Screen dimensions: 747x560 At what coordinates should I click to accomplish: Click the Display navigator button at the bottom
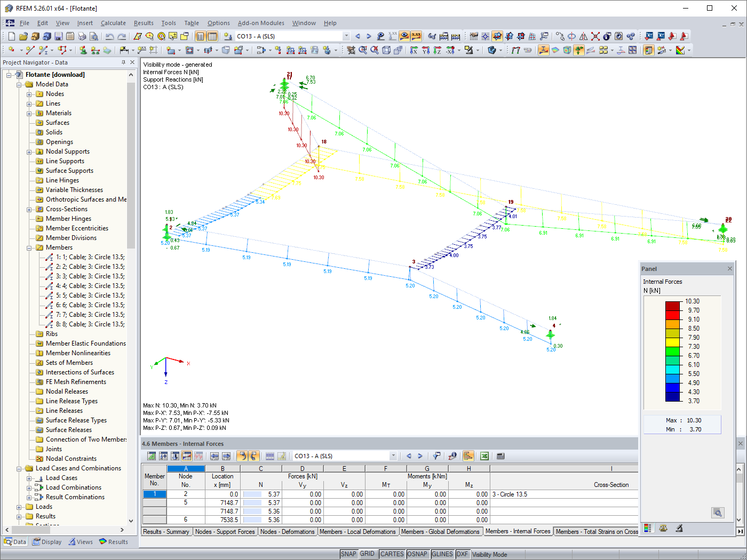47,541
